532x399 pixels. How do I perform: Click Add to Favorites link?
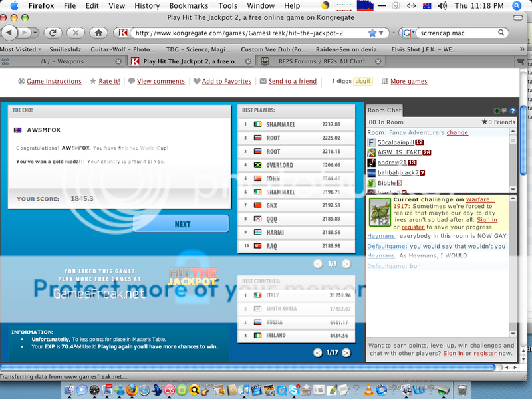tap(227, 81)
